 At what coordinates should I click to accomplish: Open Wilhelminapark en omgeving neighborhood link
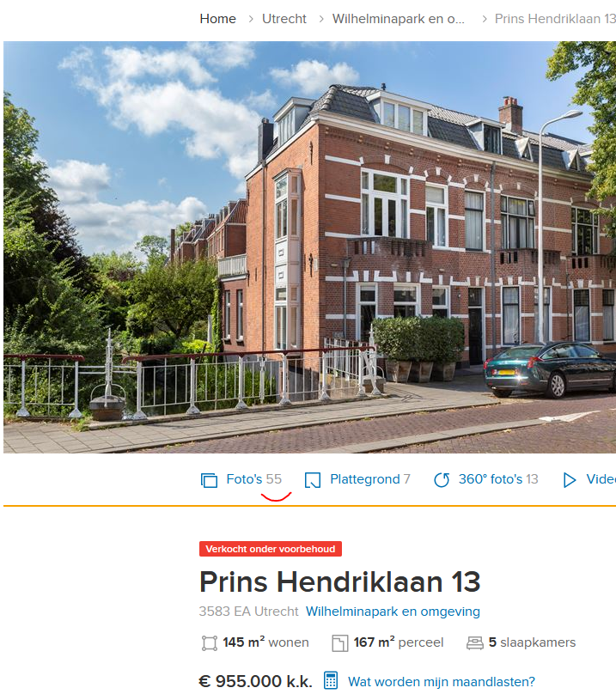coord(393,612)
